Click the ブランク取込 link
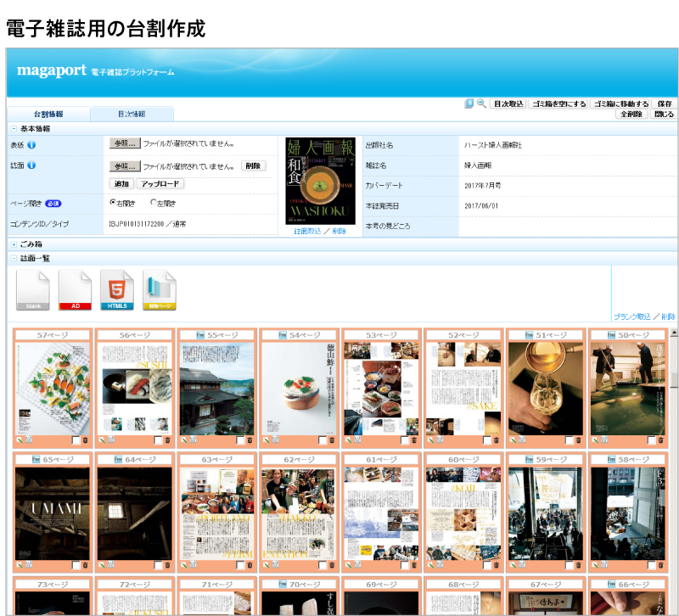 (632, 316)
